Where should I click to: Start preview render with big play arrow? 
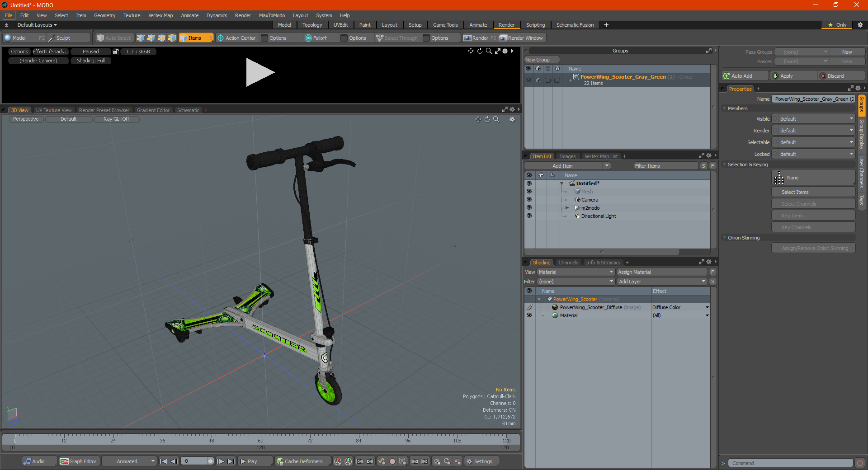[x=260, y=72]
